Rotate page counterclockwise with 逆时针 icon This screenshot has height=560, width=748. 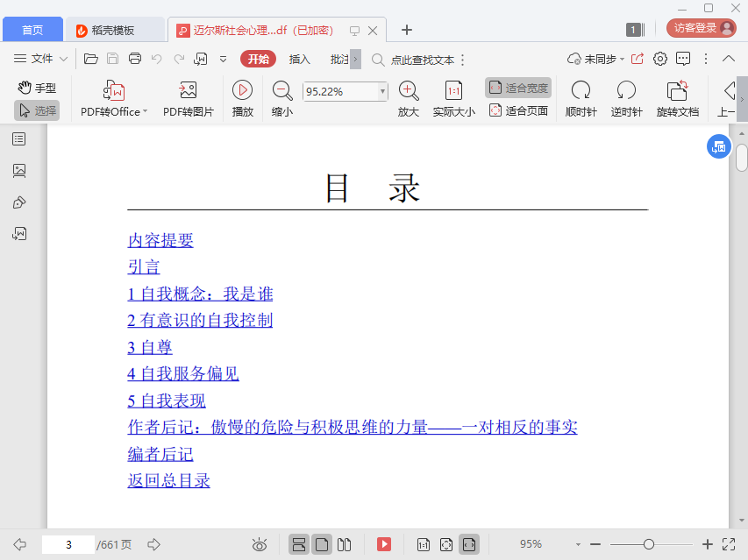[x=626, y=90]
